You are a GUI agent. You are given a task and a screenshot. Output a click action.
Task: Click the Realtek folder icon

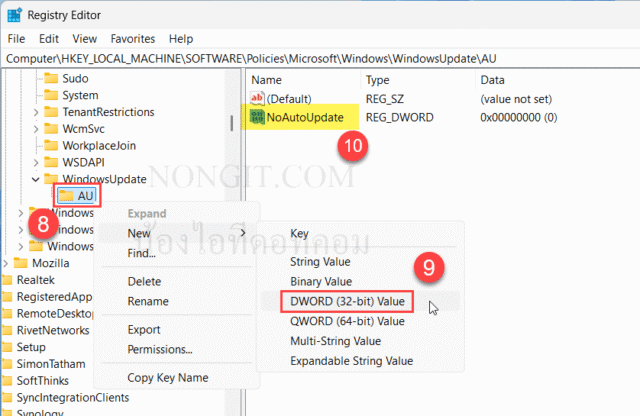click(x=7, y=280)
